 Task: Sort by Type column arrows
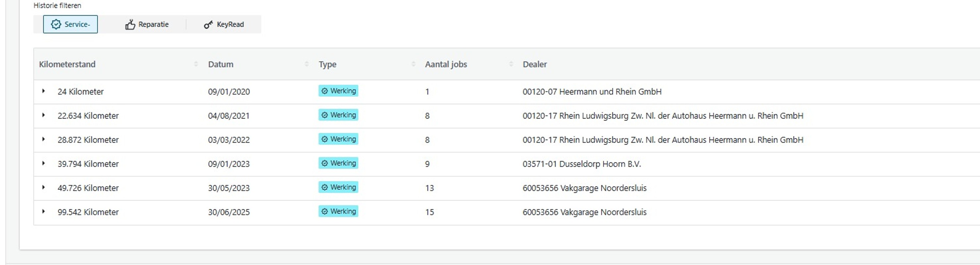(413, 64)
